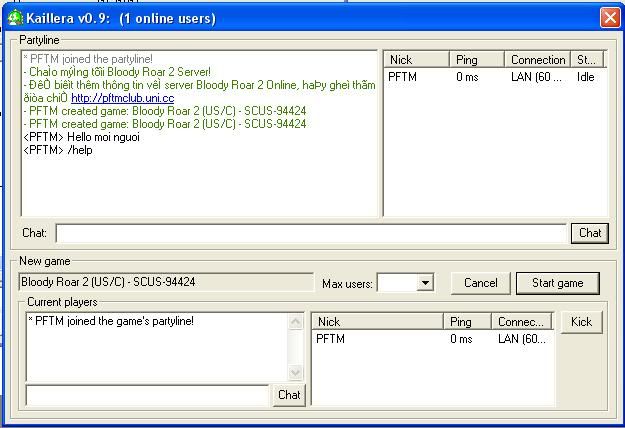The image size is (625, 428).
Task: Kick the selected player
Action: (x=581, y=322)
